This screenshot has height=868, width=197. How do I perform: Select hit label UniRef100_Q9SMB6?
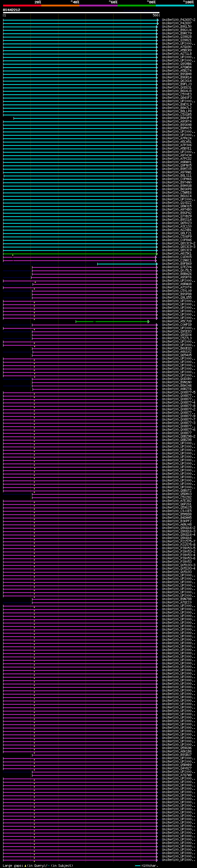coord(177,64)
